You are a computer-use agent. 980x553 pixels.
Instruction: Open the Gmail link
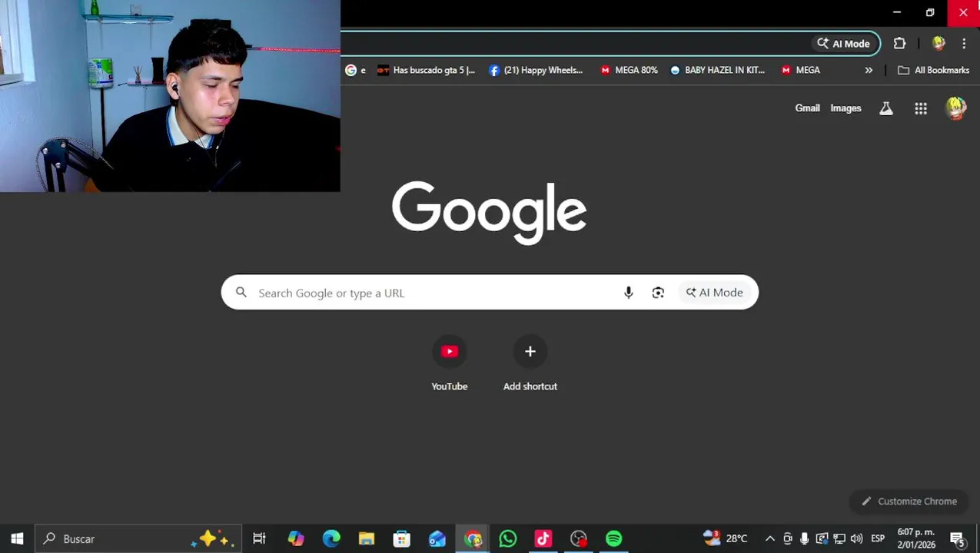click(x=807, y=108)
